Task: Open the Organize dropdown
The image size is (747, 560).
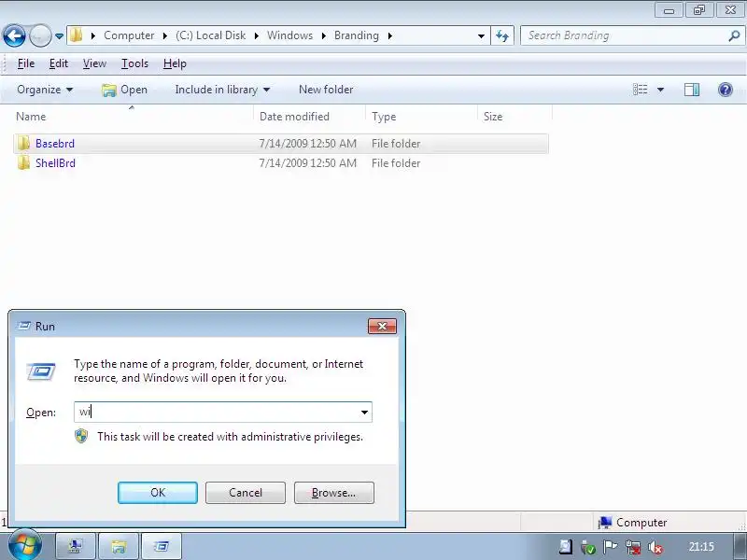Action: pos(45,90)
